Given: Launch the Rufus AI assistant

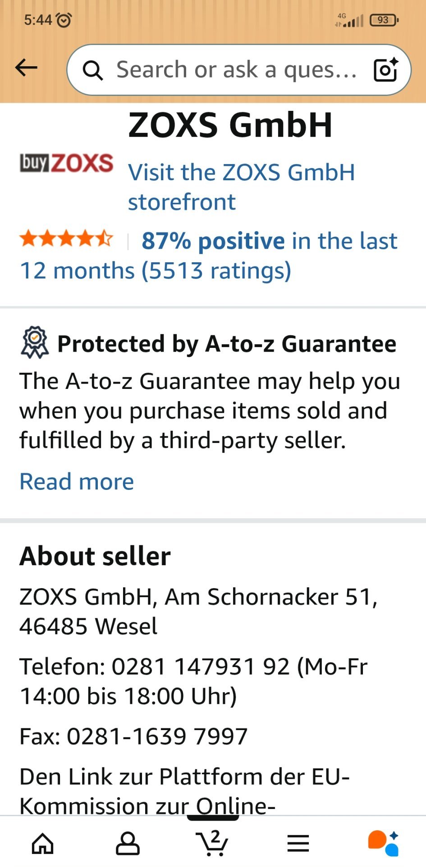Looking at the screenshot, I should pyautogui.click(x=383, y=843).
